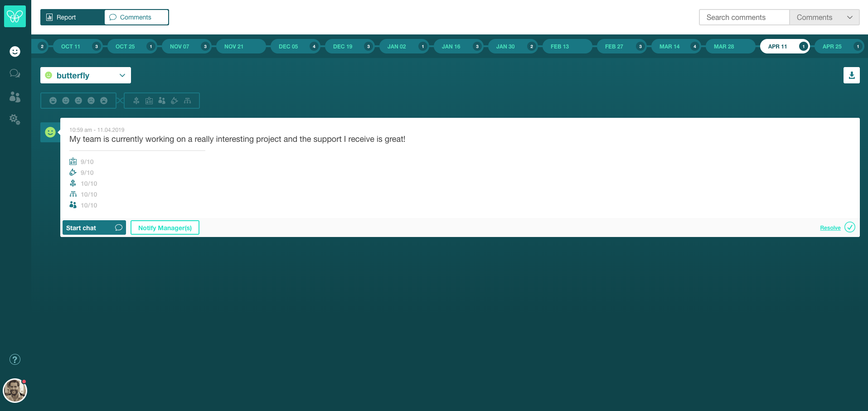Toggle the signpost driver filter icon
The width and height of the screenshot is (868, 411).
pos(136,101)
